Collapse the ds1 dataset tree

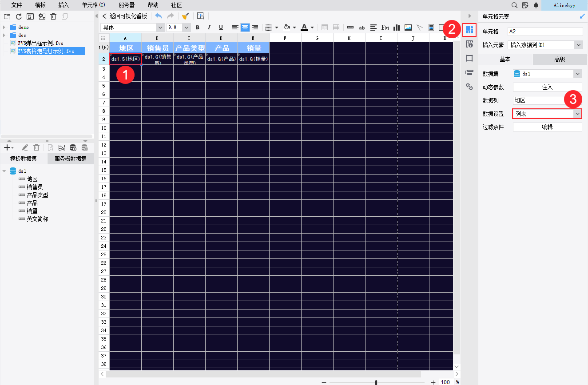4,171
